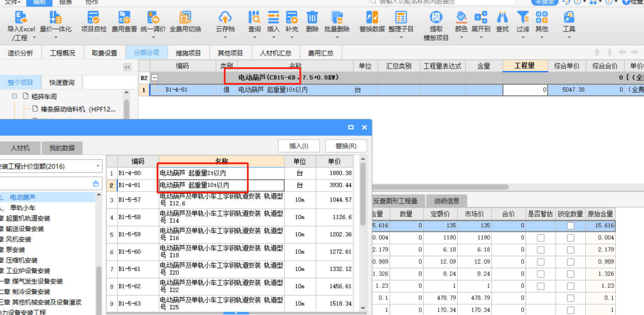Image resolution: width=644 pixels, height=315 pixels.
Task: Collapse left panel with double-chevron icon
Action: pos(127,67)
